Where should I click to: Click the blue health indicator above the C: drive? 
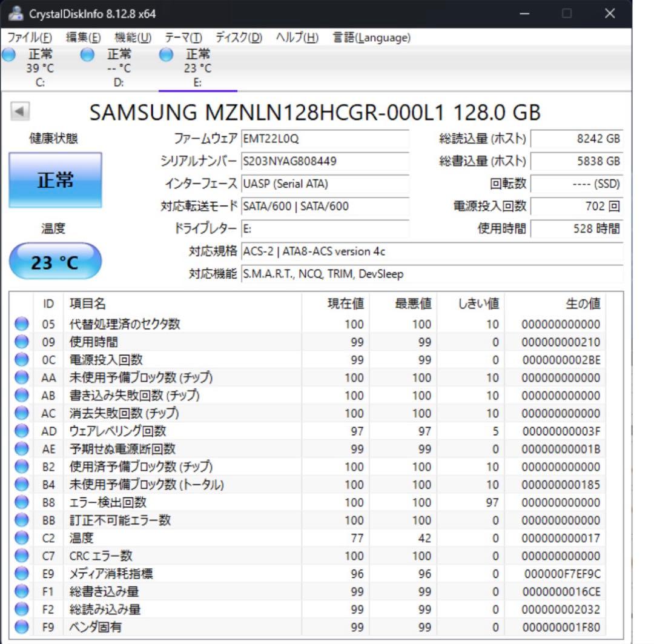[8, 54]
